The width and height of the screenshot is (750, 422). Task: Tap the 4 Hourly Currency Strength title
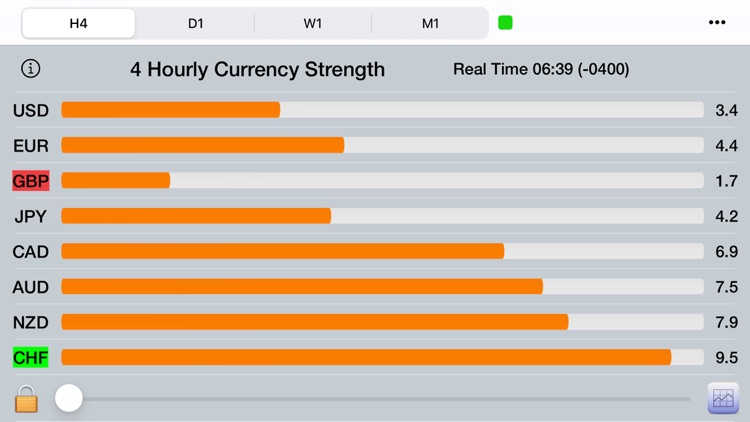(x=257, y=70)
